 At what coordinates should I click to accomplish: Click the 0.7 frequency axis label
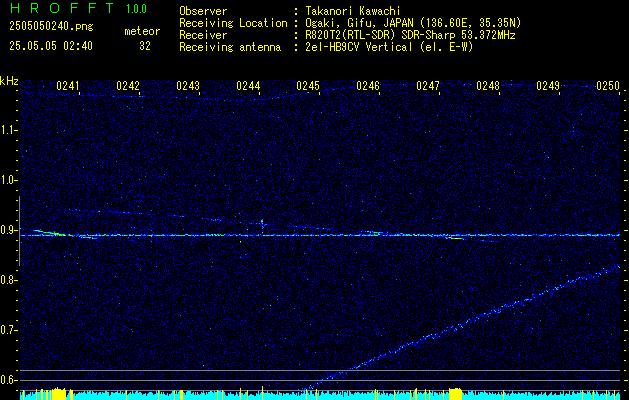tap(9, 330)
